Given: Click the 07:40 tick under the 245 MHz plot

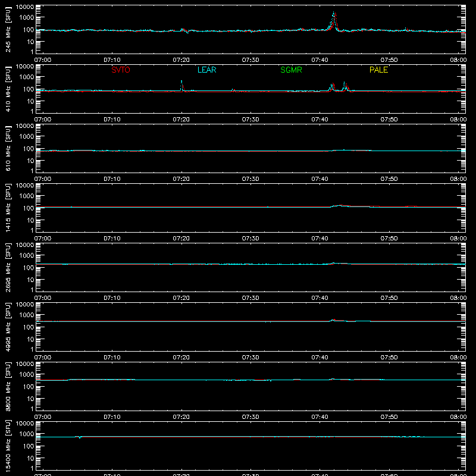Looking at the screenshot, I should (x=320, y=60).
